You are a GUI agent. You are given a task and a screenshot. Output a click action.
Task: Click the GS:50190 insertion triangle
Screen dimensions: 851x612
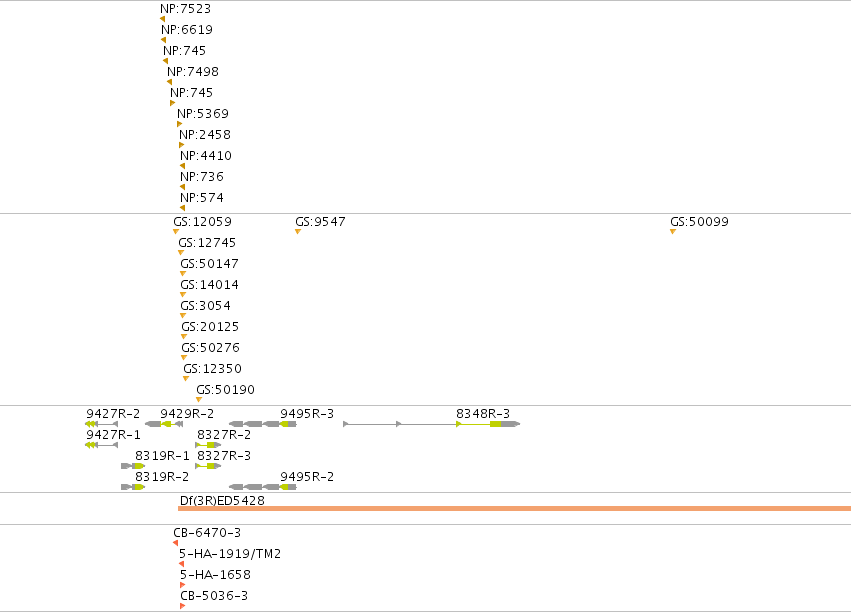[x=199, y=400]
